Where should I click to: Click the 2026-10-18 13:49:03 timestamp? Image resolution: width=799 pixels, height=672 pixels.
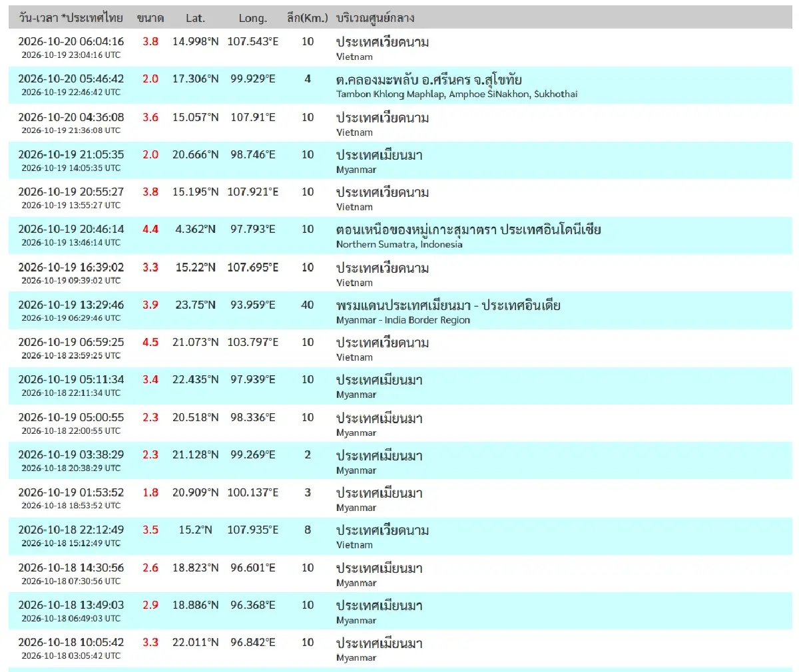71,605
